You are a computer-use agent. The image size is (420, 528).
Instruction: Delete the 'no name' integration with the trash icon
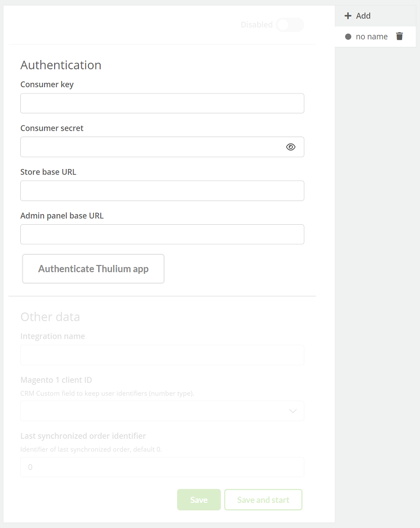[400, 36]
